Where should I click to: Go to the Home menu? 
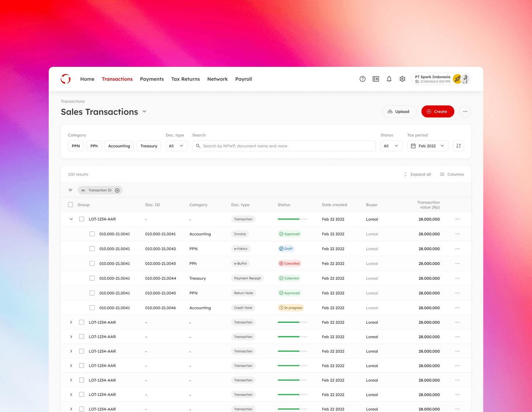87,79
